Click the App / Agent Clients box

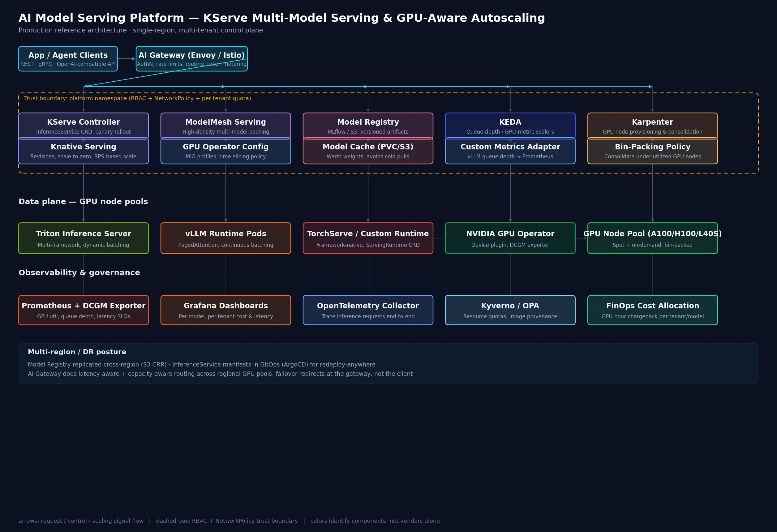point(68,59)
